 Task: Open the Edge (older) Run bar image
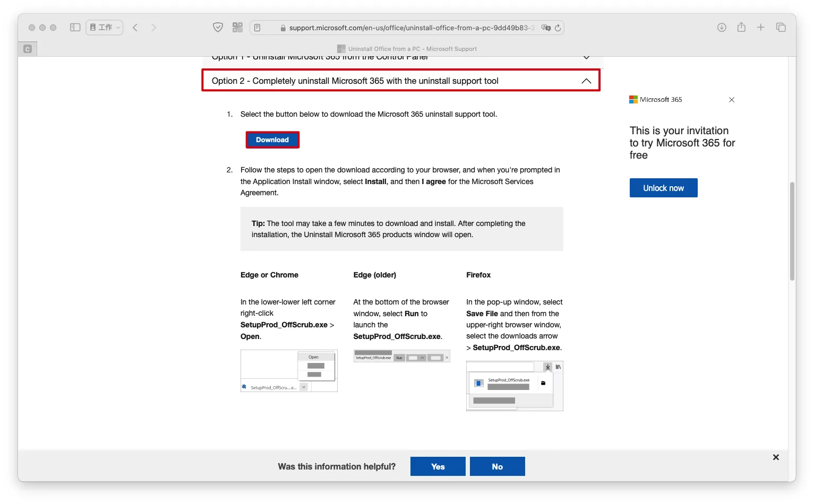[402, 356]
